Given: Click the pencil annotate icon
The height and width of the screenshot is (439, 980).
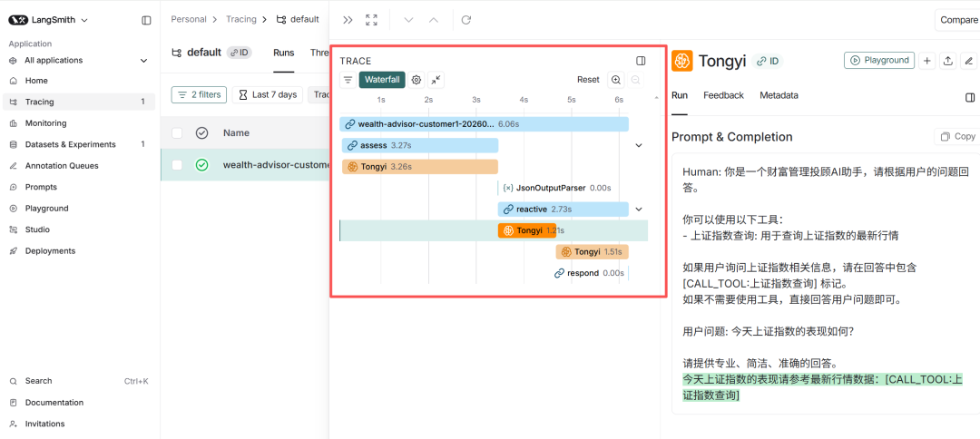Looking at the screenshot, I should pos(969,61).
